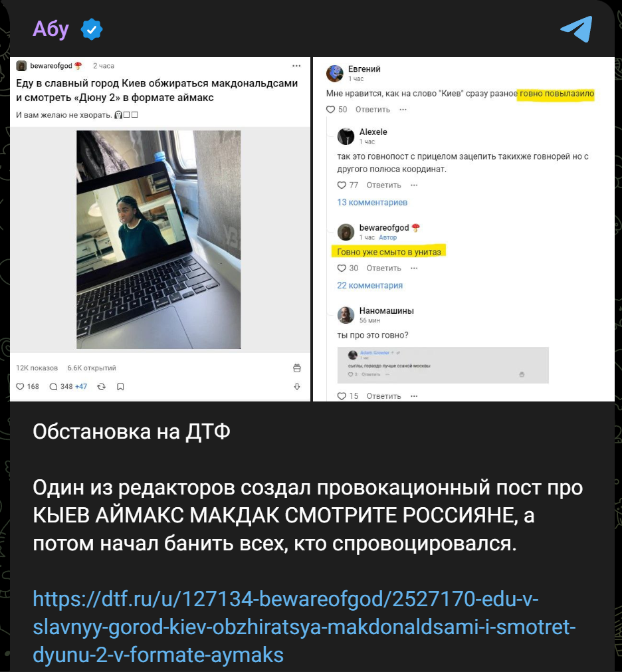Open the three-dot menu on the bewareofgod post
The width and height of the screenshot is (622, 672).
[x=296, y=66]
